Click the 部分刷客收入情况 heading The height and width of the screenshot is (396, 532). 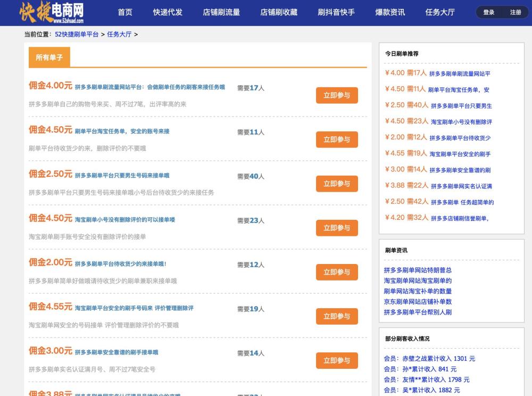pos(407,339)
